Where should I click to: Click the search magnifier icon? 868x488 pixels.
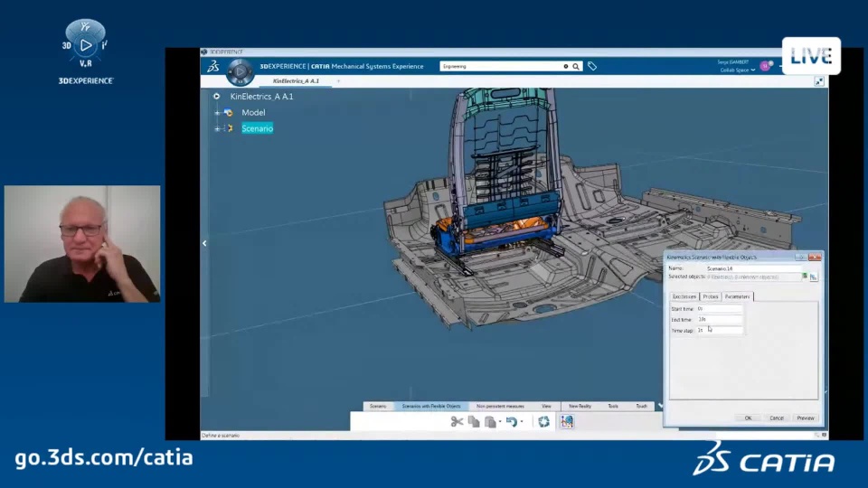click(x=576, y=66)
